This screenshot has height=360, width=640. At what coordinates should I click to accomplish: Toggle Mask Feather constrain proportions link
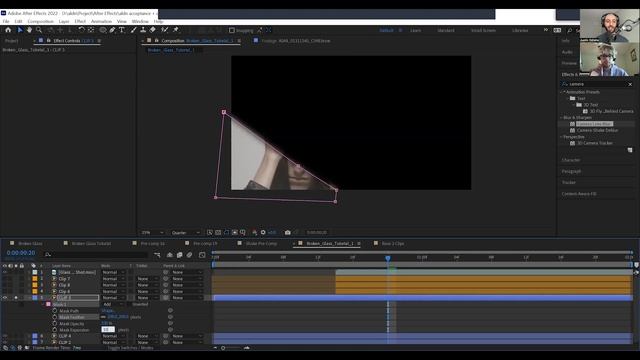pyautogui.click(x=103, y=317)
